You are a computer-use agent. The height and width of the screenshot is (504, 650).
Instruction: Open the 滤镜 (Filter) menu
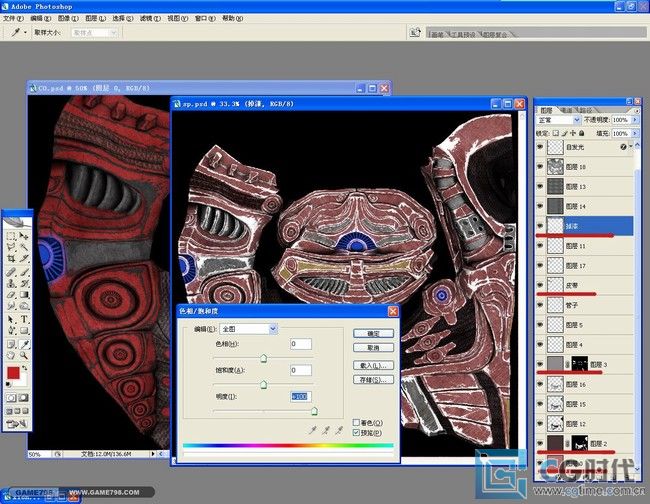point(150,18)
